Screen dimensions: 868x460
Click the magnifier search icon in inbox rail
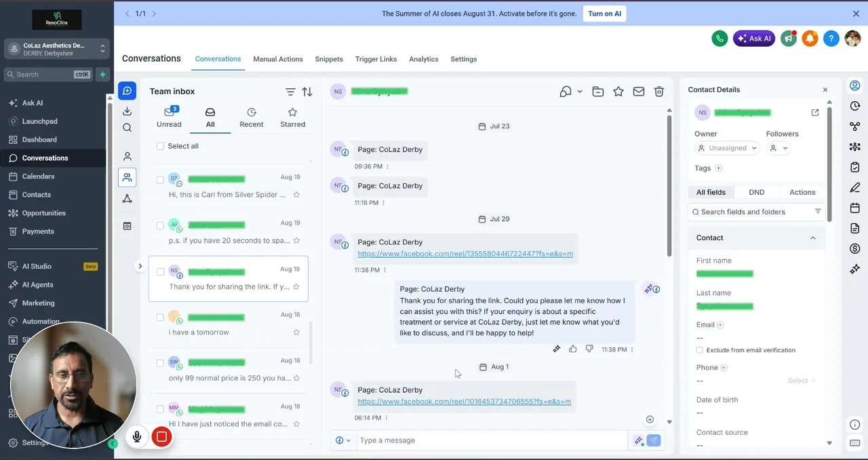pyautogui.click(x=127, y=128)
